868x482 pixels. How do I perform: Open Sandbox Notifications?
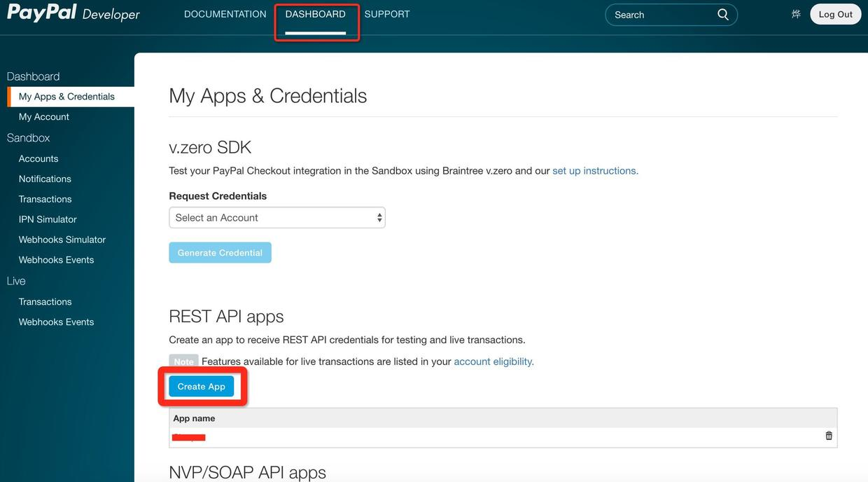pyautogui.click(x=45, y=179)
